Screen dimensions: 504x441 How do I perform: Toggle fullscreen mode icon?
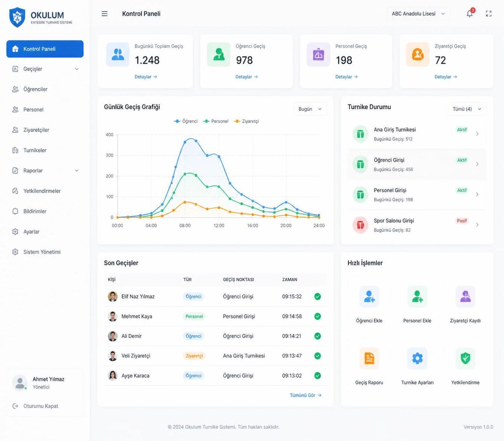(x=489, y=14)
